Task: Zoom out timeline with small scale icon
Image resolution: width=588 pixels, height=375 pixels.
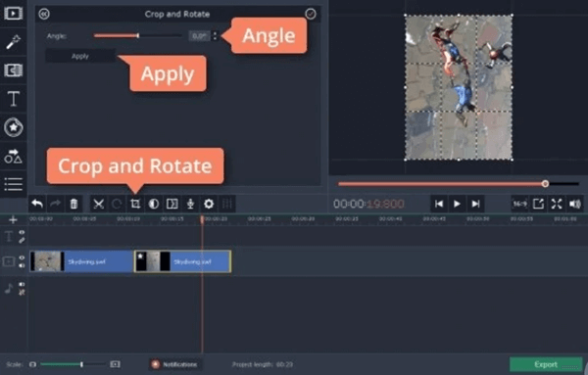Action: point(32,364)
